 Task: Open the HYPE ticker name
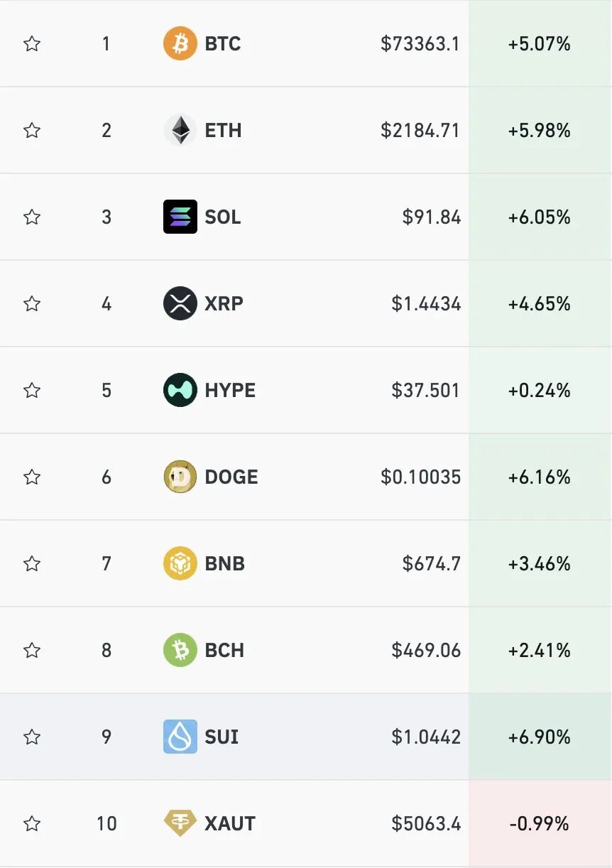pyautogui.click(x=230, y=390)
